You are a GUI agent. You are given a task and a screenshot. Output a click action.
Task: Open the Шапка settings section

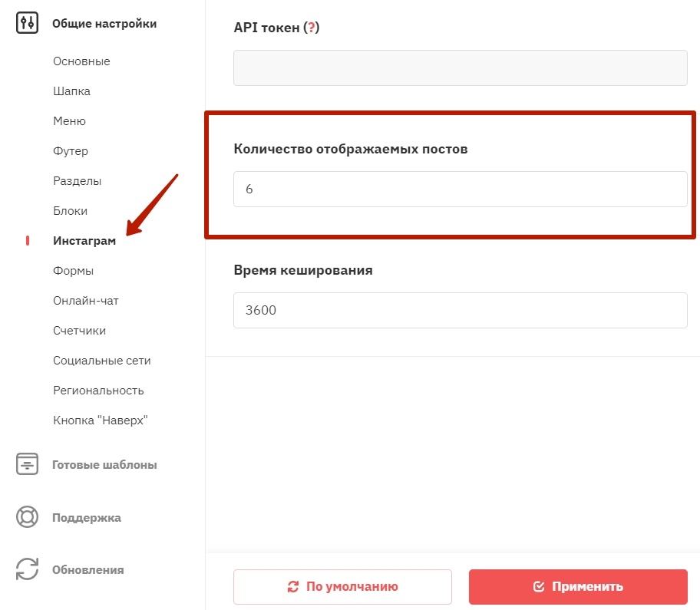[72, 91]
